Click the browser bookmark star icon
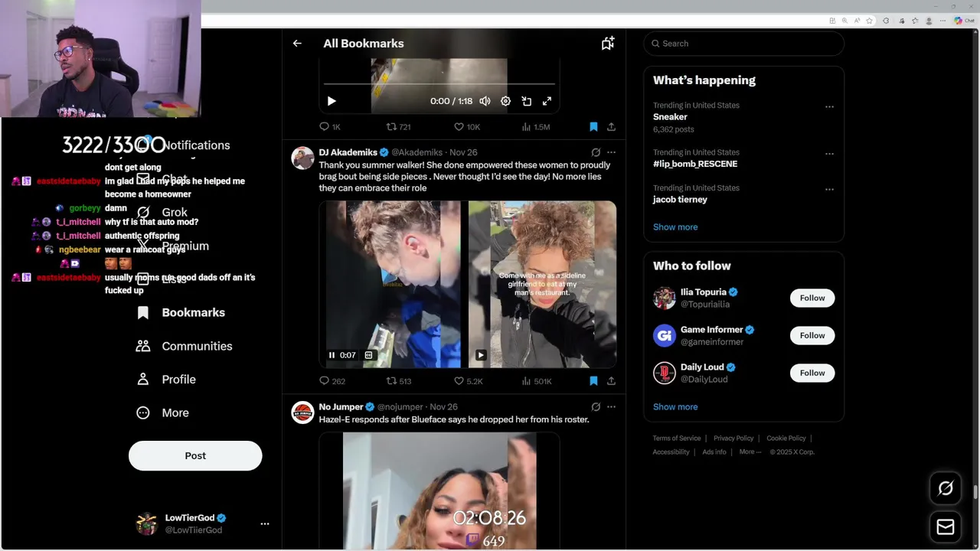This screenshot has width=980, height=551. 870,21
